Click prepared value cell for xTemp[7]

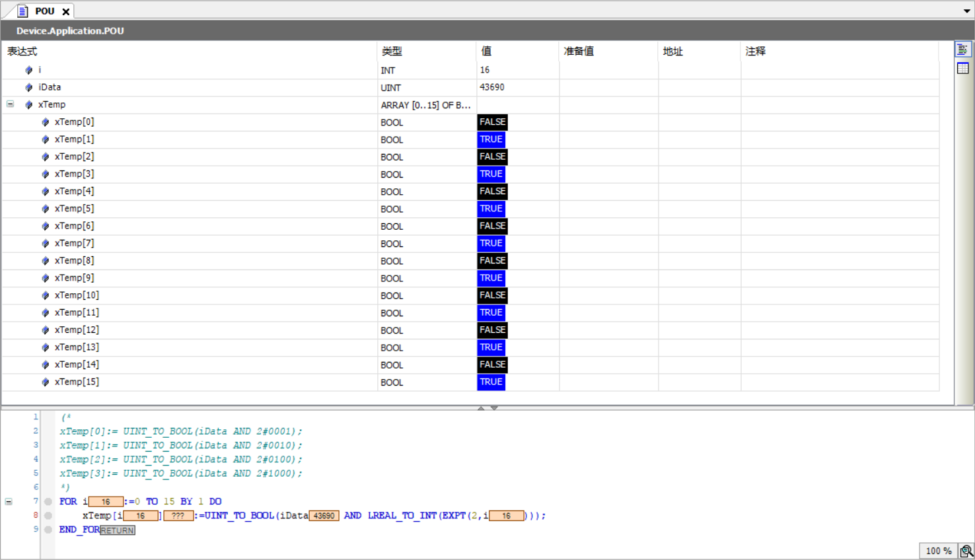(609, 243)
